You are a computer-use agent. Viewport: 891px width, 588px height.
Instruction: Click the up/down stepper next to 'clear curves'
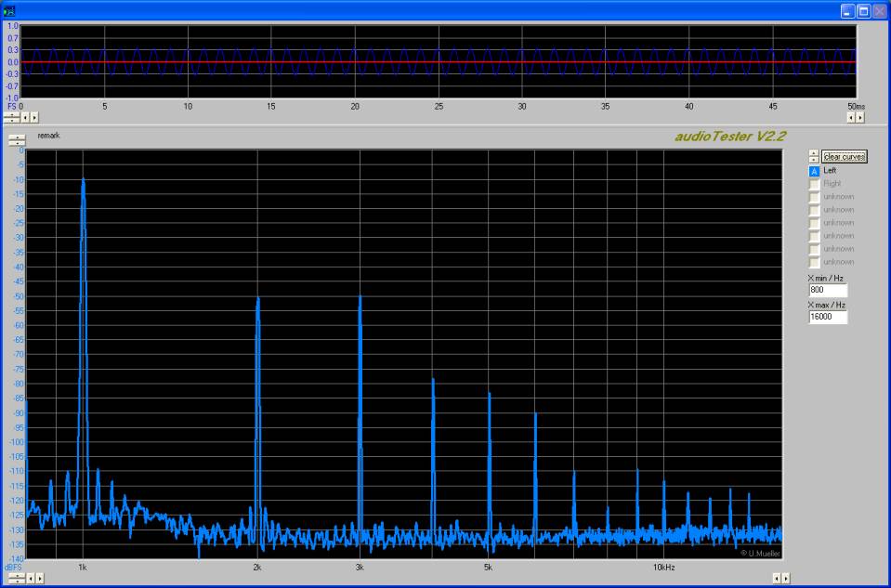point(814,156)
